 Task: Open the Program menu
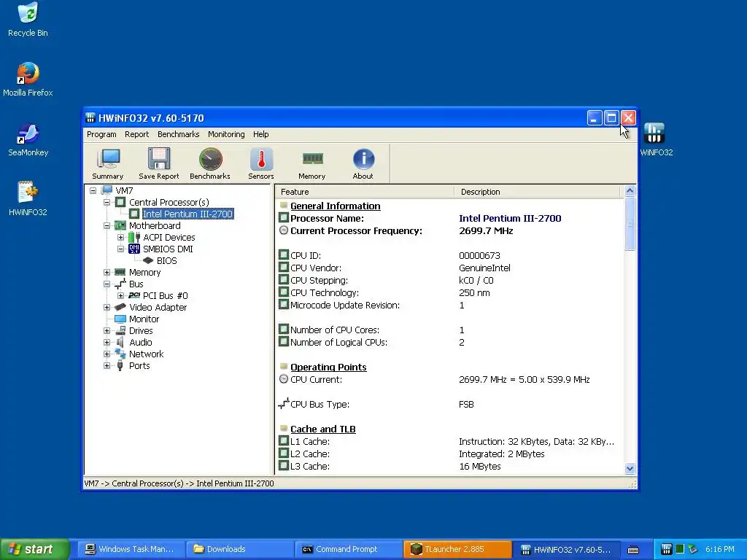(101, 134)
